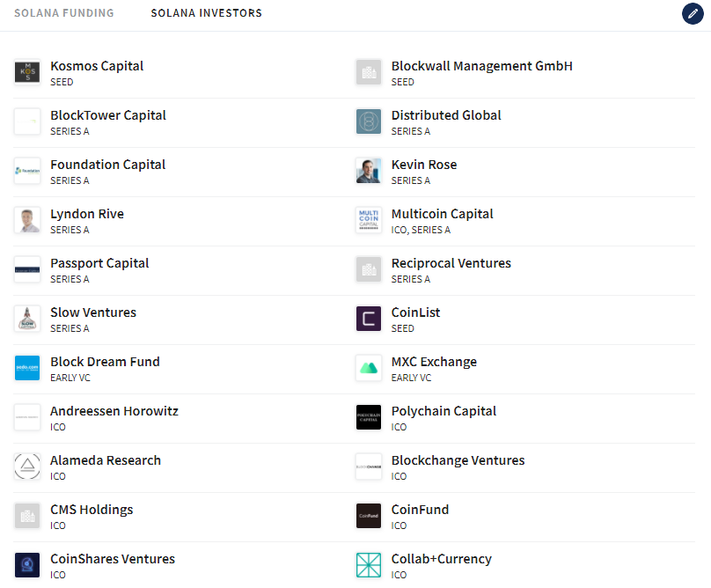This screenshot has height=588, width=711.
Task: Click the Polychain Capital logo
Action: [369, 417]
